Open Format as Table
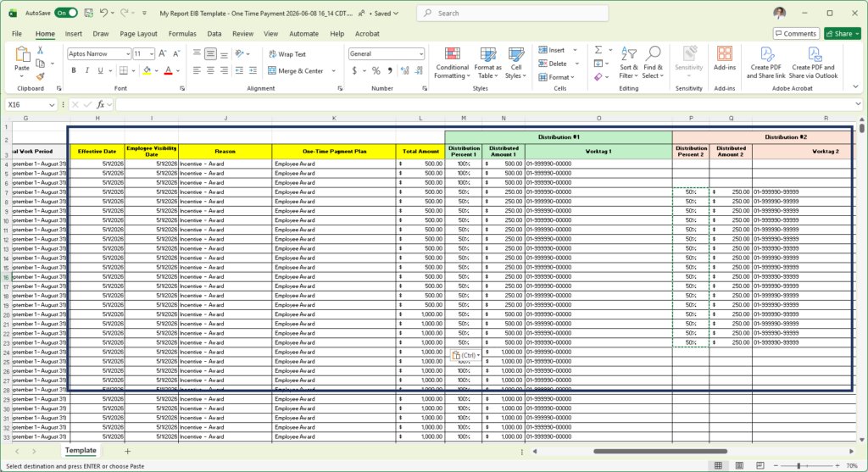The width and height of the screenshot is (868, 472). (x=487, y=63)
